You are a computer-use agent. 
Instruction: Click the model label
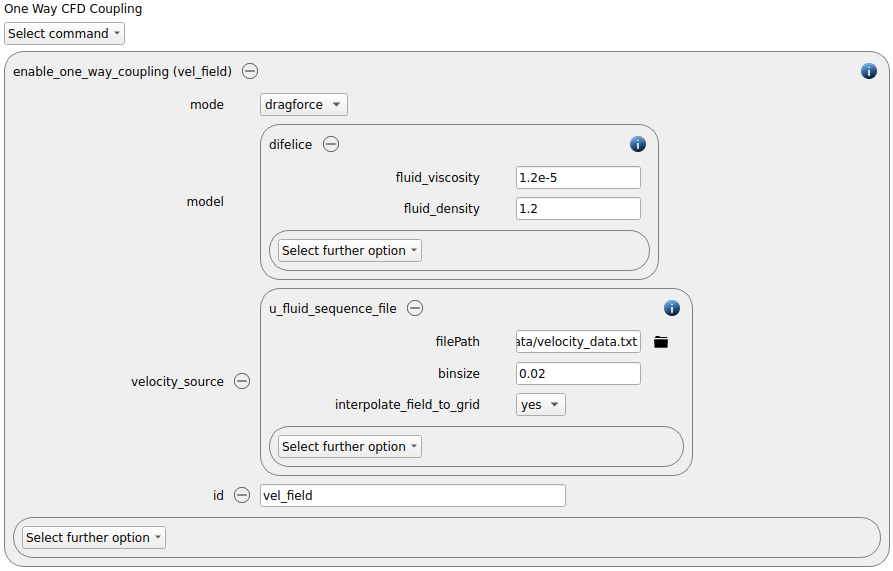(205, 202)
